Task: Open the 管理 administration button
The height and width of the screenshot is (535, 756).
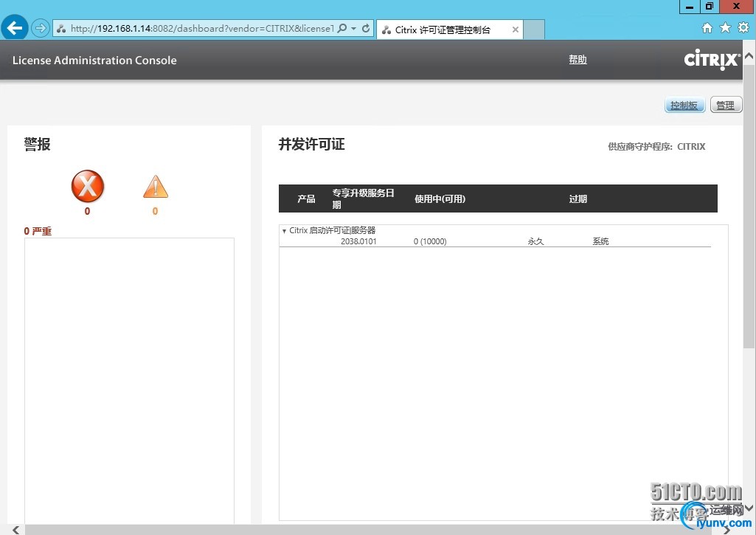Action: click(x=726, y=106)
